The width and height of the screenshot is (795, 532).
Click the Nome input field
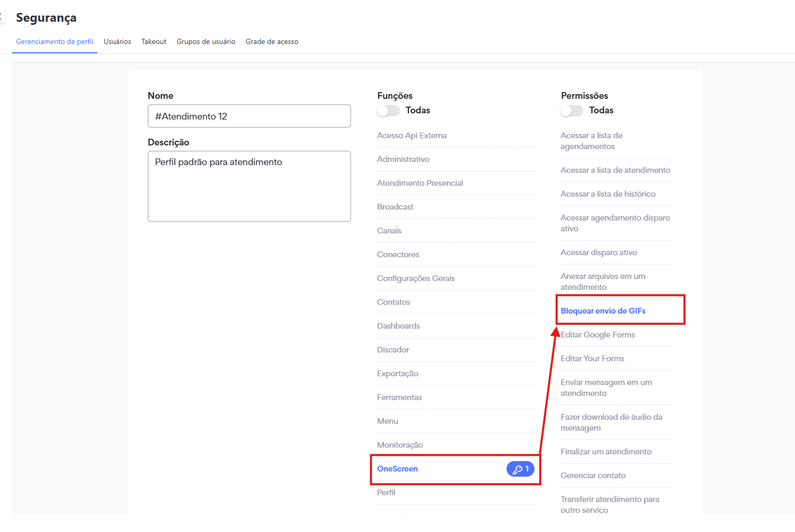249,116
